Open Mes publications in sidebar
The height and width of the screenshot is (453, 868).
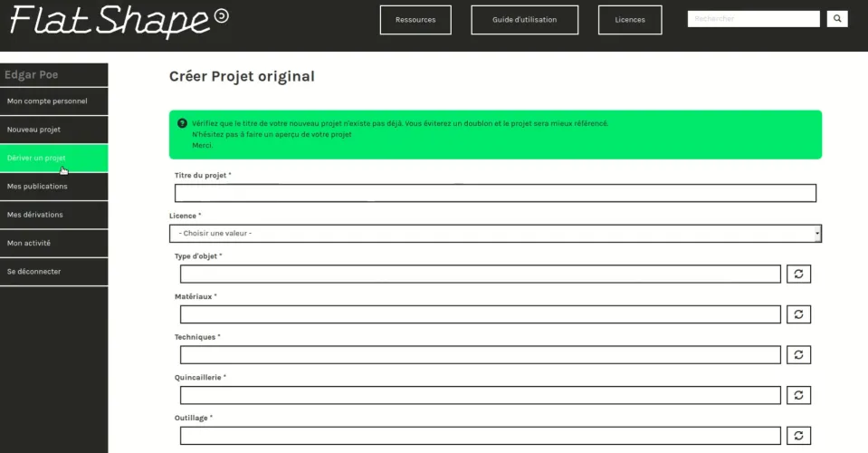[x=53, y=187]
